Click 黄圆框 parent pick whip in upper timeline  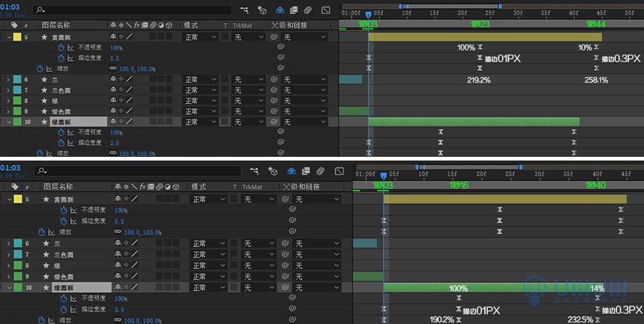274,38
